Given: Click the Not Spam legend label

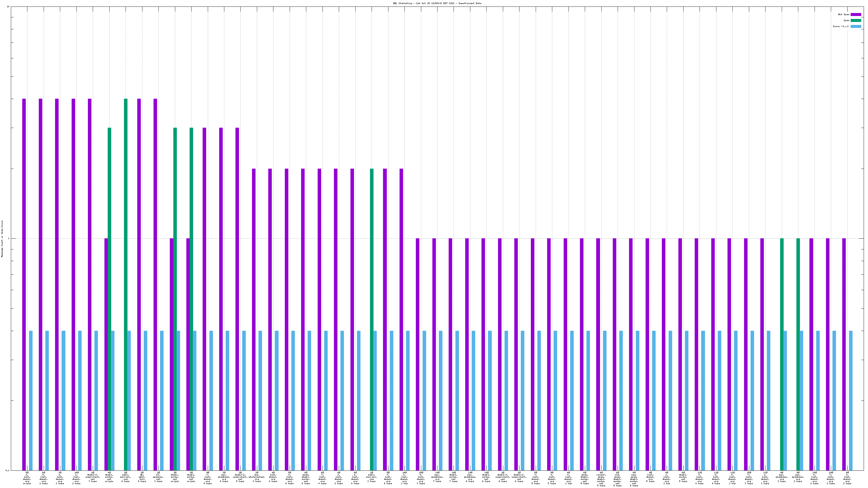Looking at the screenshot, I should pyautogui.click(x=844, y=14).
